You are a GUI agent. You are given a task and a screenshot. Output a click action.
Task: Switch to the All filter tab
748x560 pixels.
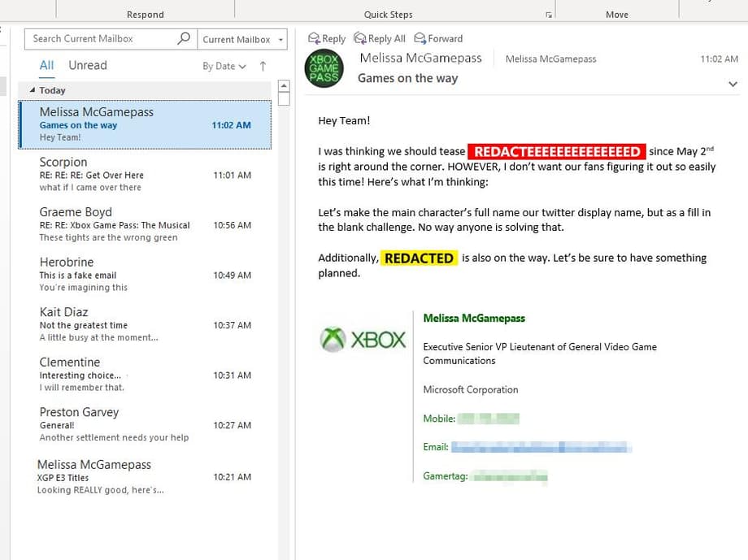pos(46,65)
